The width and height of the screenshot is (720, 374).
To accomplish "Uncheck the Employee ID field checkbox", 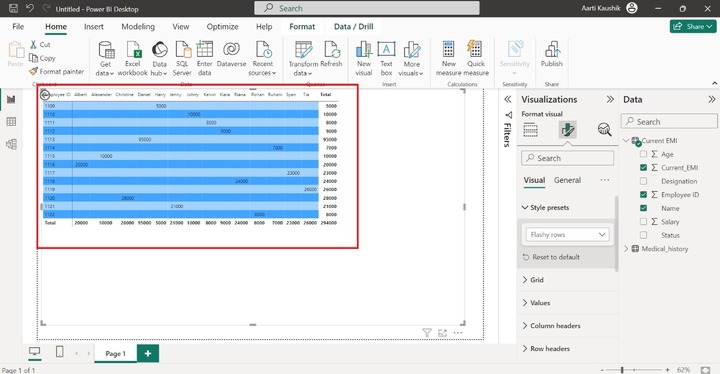I will [x=643, y=195].
